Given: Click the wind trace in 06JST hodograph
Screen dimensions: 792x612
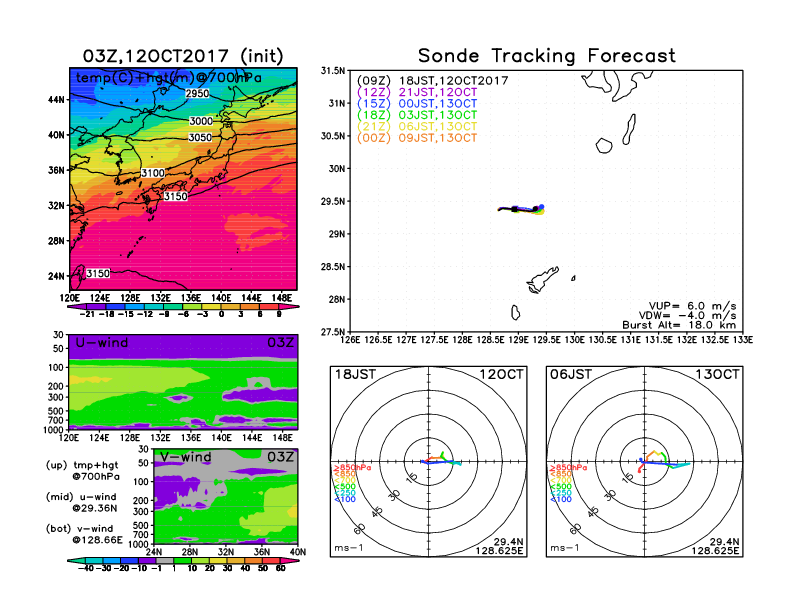Looking at the screenshot, I should 663,462.
